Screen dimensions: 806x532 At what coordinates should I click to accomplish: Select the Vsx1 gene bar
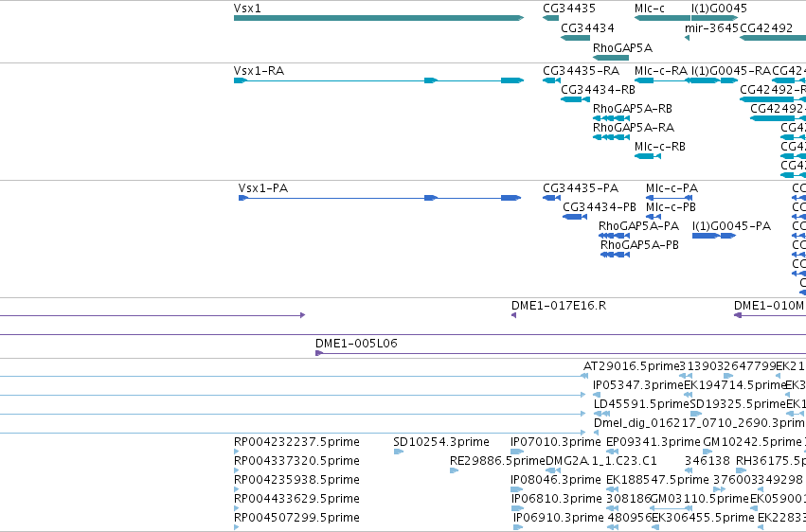(379, 18)
